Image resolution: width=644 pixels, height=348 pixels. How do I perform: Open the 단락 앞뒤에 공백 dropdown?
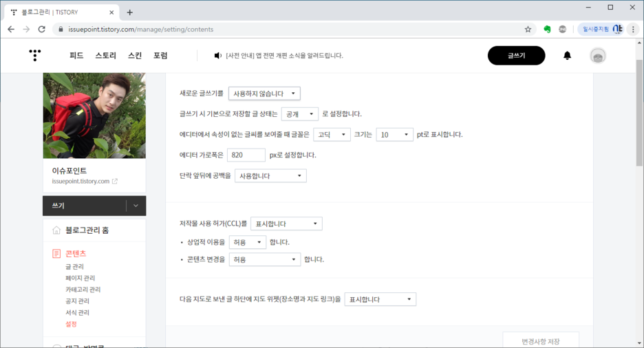point(270,176)
